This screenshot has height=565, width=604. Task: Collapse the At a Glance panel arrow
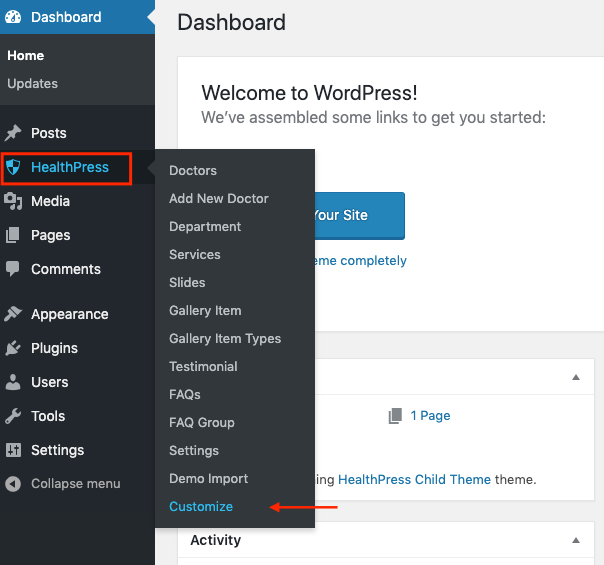click(576, 377)
